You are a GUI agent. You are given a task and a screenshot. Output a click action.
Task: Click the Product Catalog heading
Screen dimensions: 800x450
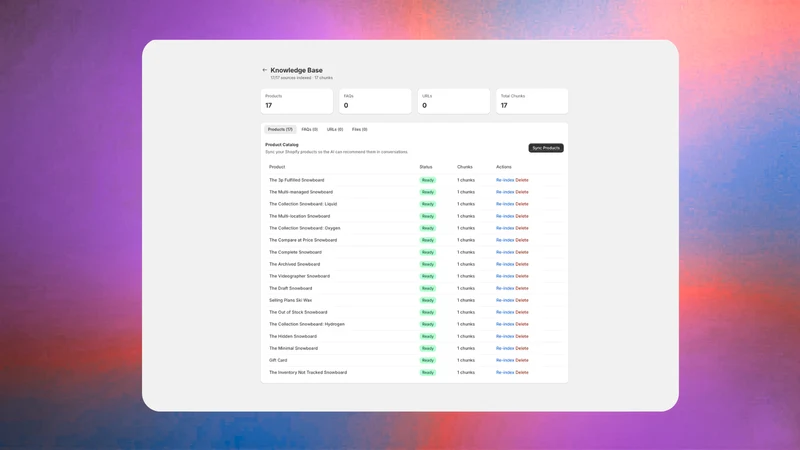pyautogui.click(x=282, y=145)
